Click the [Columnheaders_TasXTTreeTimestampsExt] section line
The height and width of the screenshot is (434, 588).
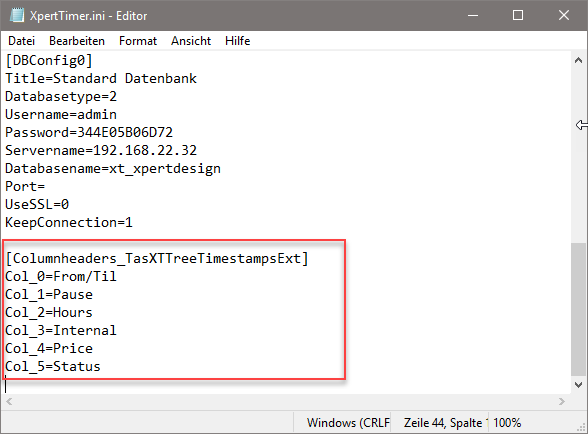pos(157,258)
